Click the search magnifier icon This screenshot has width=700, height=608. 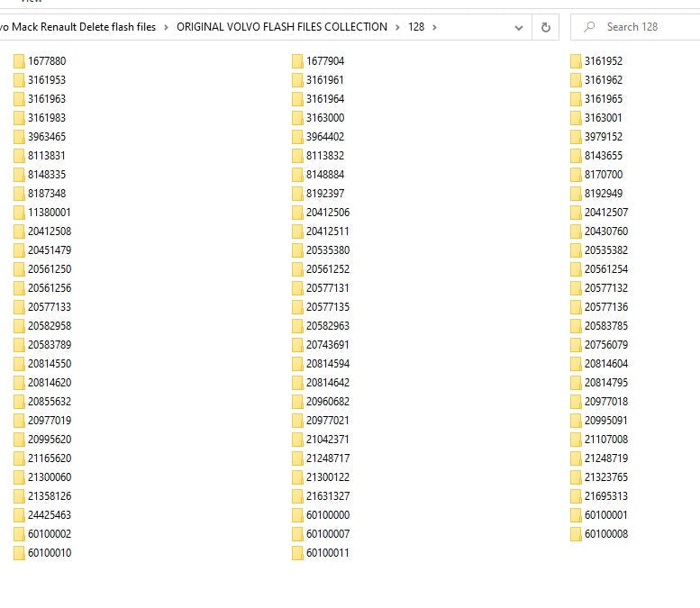click(590, 27)
